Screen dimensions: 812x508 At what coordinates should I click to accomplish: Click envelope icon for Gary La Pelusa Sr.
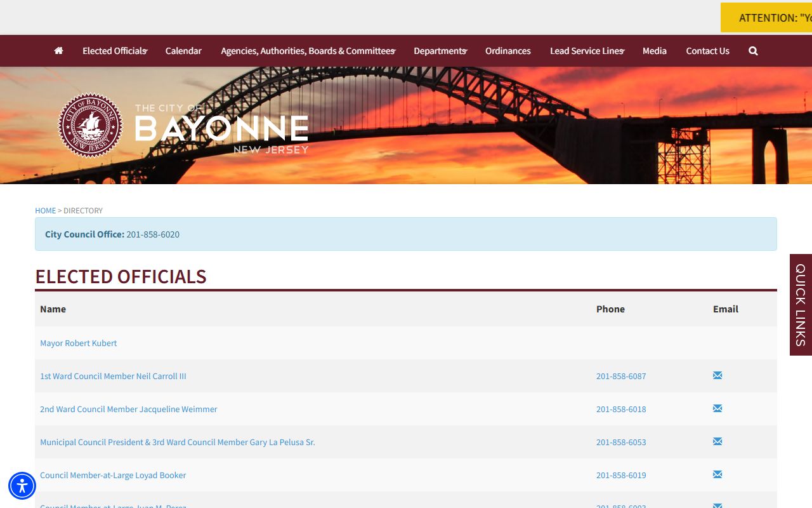pyautogui.click(x=717, y=441)
